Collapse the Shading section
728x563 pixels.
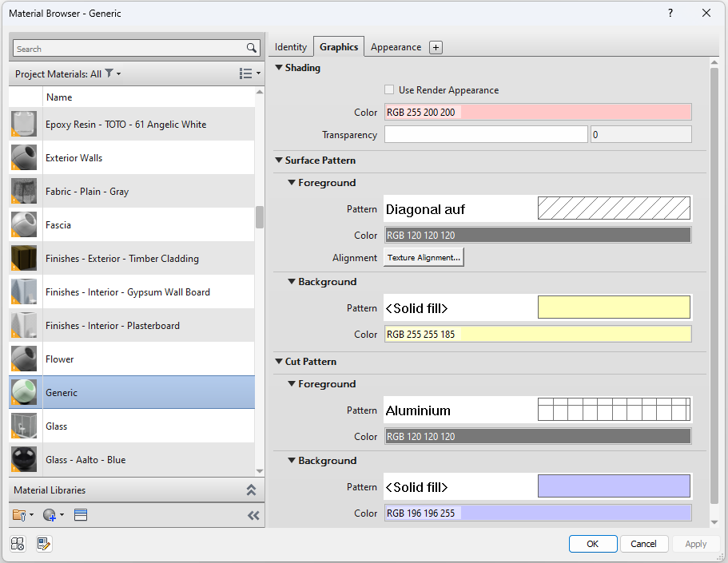click(279, 67)
